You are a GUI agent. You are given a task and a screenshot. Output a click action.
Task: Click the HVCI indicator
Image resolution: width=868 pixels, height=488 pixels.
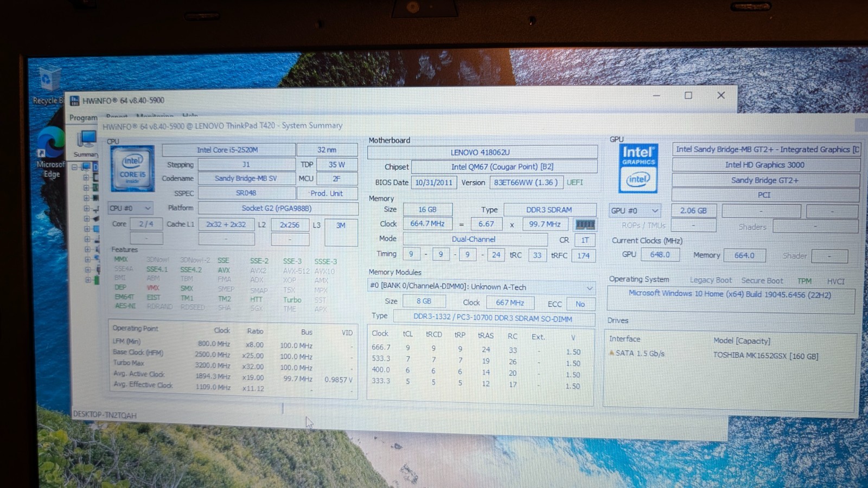pyautogui.click(x=836, y=281)
